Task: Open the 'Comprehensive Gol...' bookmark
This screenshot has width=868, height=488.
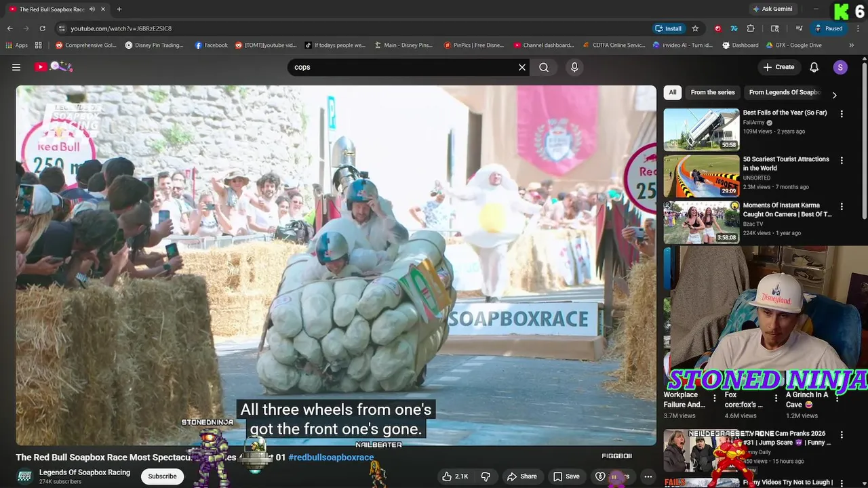Action: [x=86, y=45]
